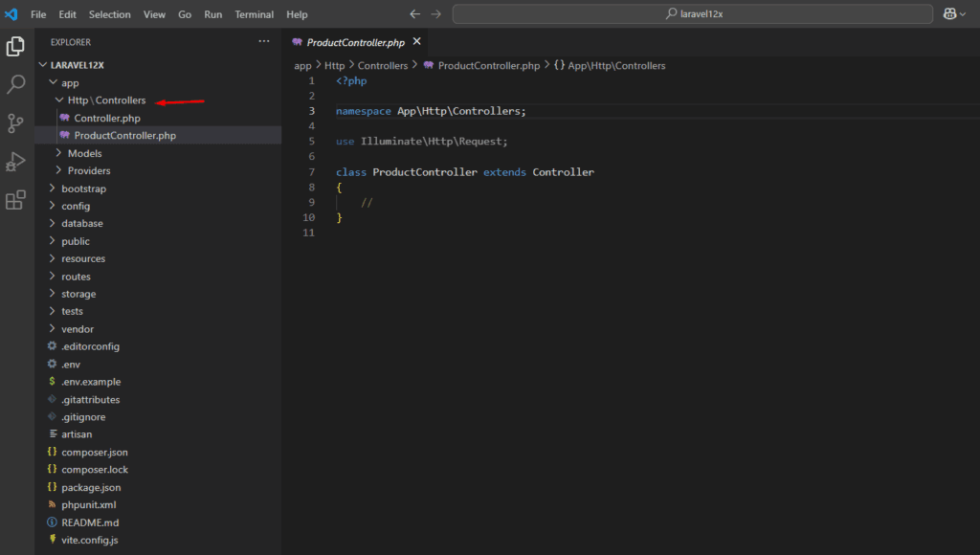Open the Run and Debug view

click(15, 161)
